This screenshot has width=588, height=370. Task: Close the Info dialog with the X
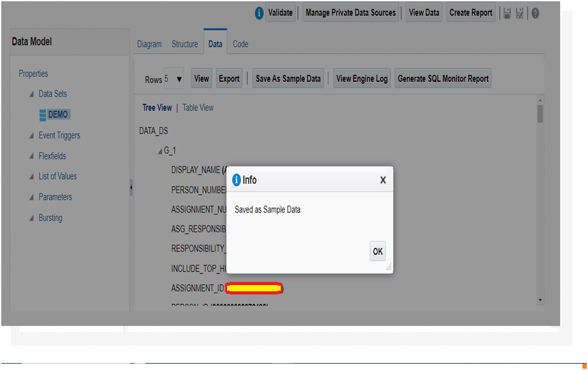tap(383, 180)
